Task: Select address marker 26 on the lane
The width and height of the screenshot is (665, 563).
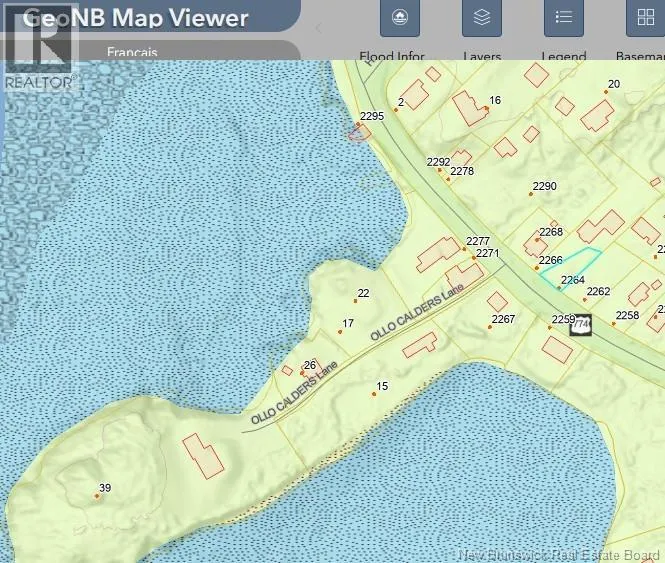Action: click(x=302, y=373)
